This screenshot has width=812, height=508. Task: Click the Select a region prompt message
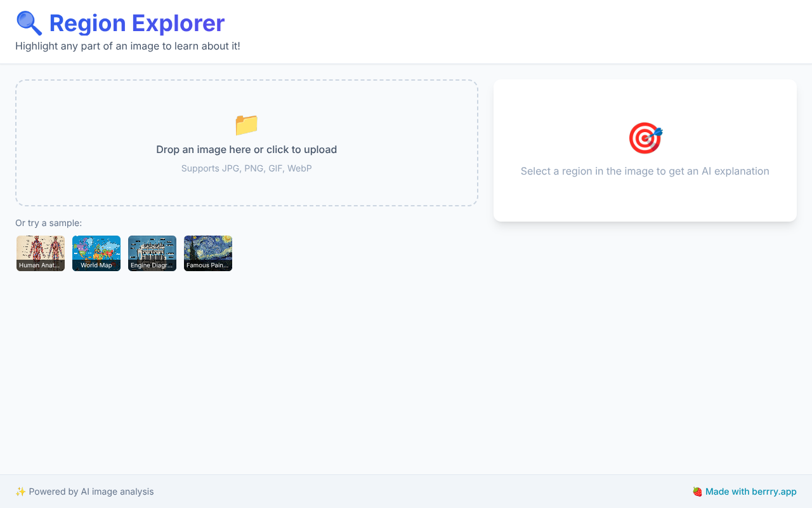[645, 171]
